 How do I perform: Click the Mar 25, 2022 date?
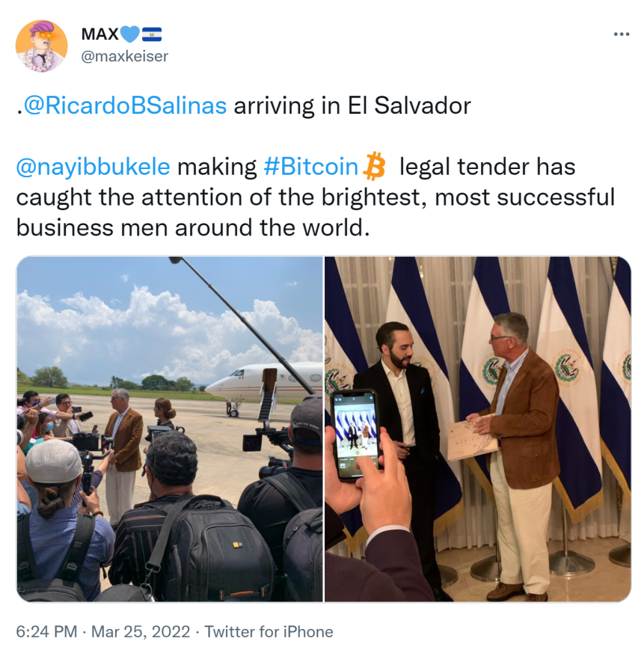click(x=141, y=631)
